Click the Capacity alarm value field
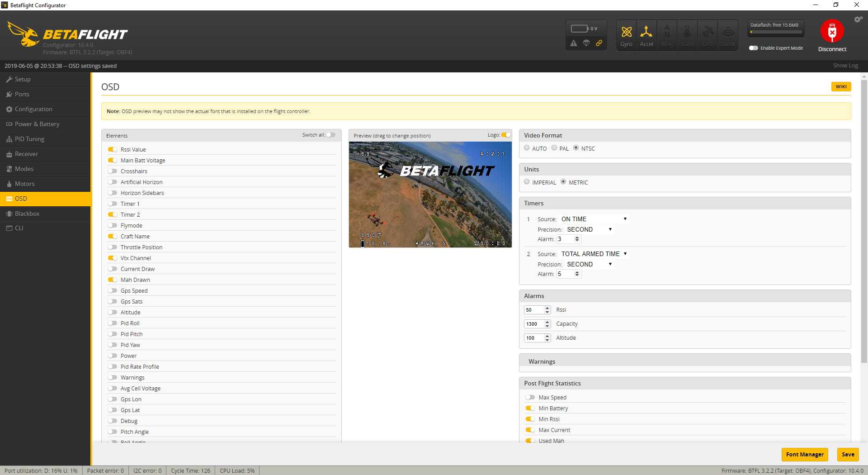868x475 pixels. click(537, 324)
